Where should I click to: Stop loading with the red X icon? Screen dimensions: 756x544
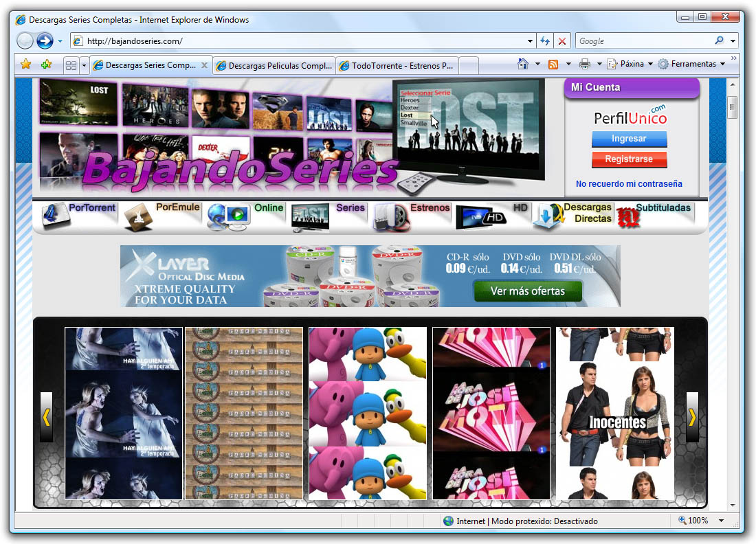[562, 41]
